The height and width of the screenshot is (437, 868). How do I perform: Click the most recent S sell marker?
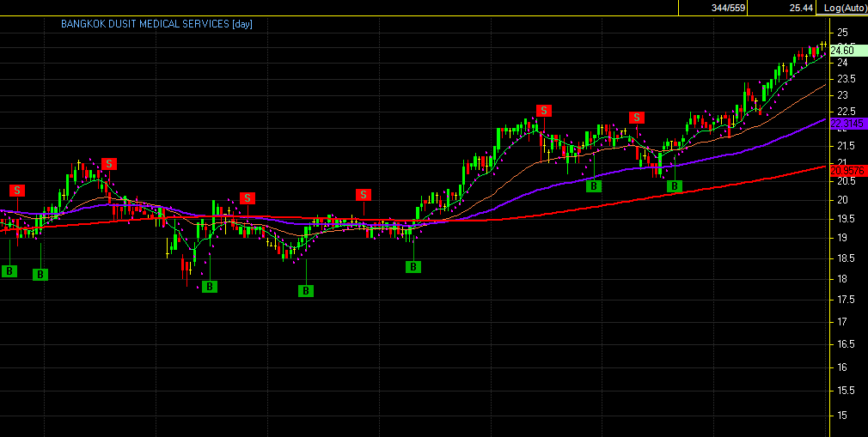[637, 118]
